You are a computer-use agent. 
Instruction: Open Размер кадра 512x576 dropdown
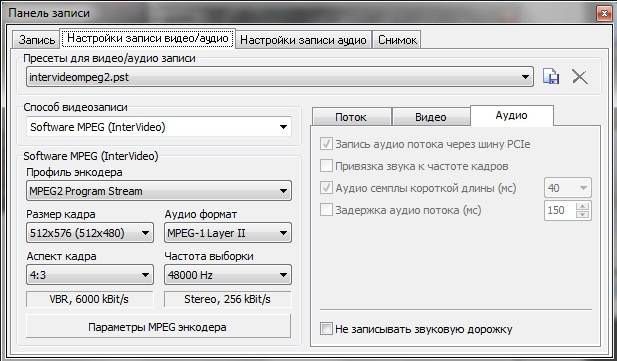pos(90,233)
